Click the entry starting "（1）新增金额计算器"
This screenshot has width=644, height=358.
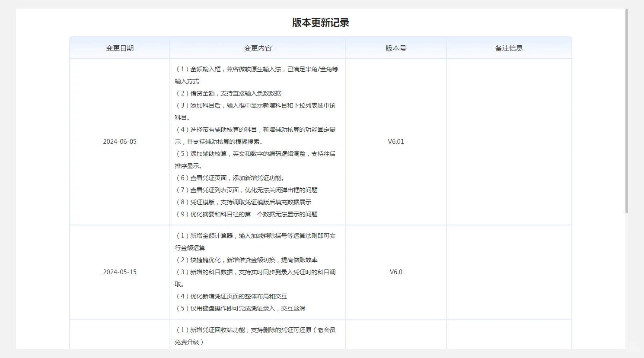(x=255, y=242)
